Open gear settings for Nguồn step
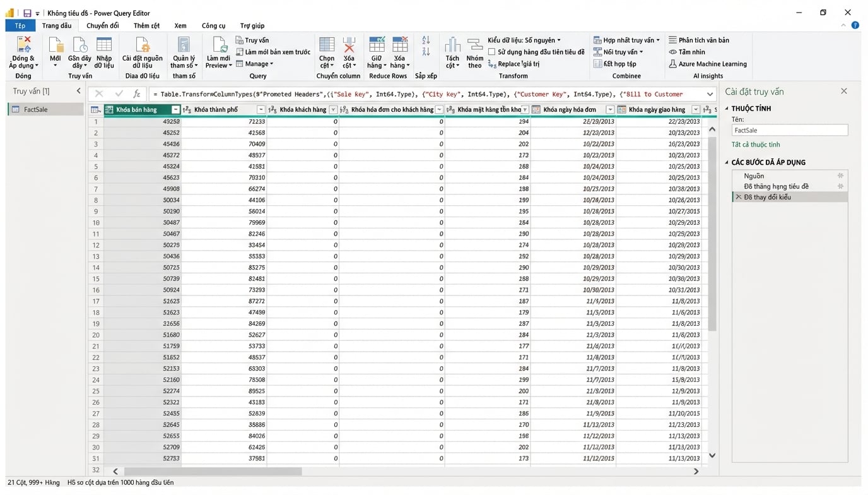This screenshot has width=868, height=495. 840,176
